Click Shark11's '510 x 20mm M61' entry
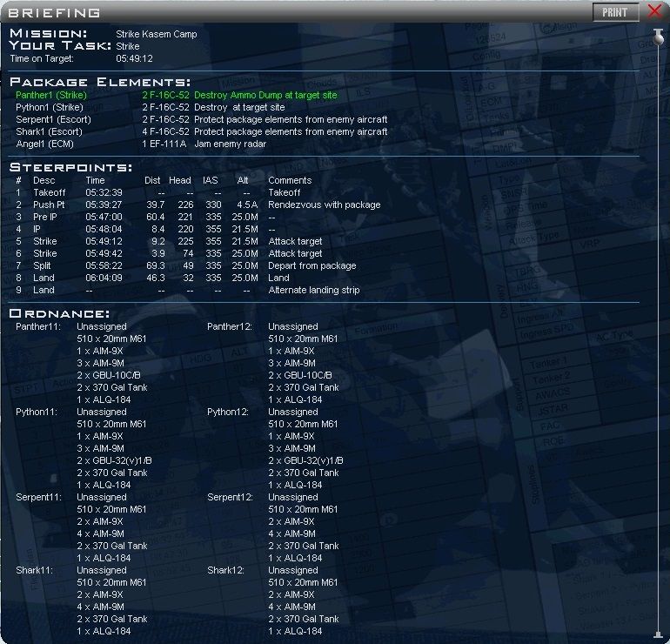The height and width of the screenshot is (644, 670). [111, 582]
